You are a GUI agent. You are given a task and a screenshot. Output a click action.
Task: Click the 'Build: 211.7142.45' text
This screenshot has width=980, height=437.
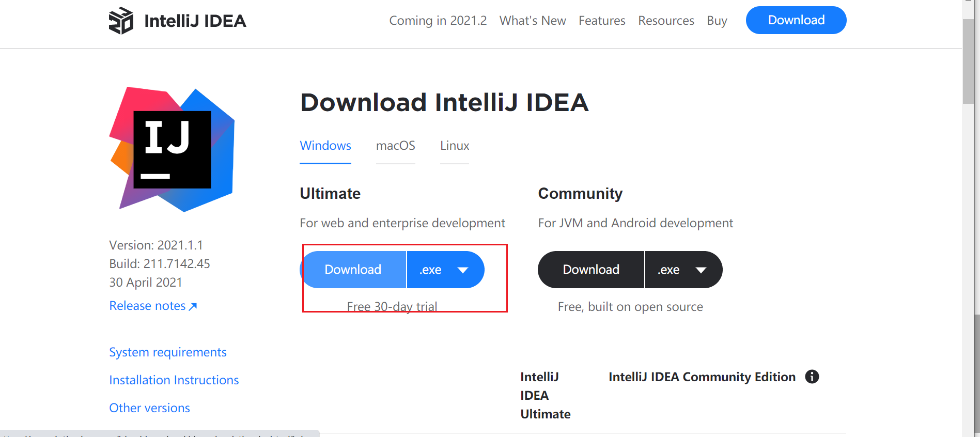(160, 263)
